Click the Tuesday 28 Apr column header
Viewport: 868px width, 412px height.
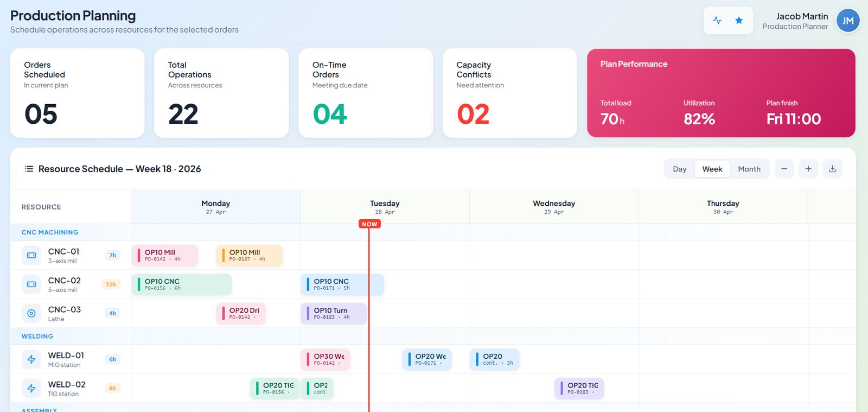385,207
